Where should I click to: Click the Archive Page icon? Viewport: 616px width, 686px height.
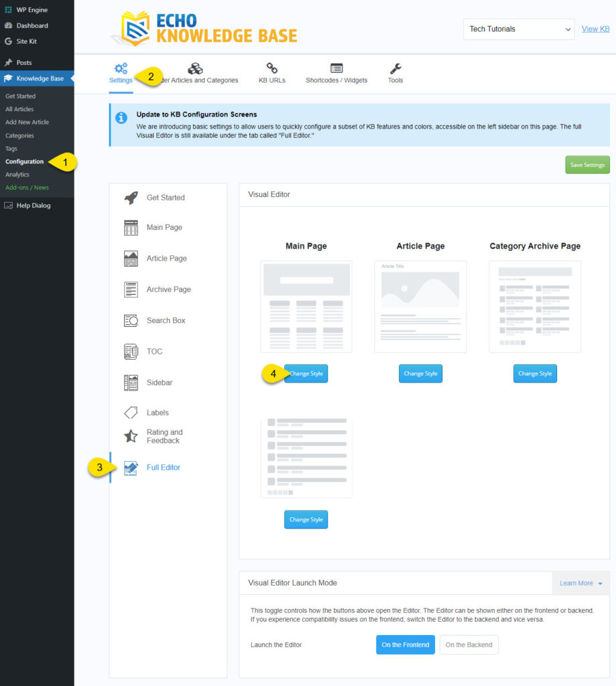[131, 289]
